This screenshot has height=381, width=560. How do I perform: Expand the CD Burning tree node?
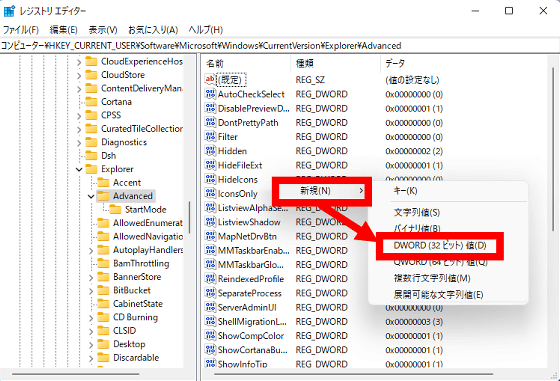pyautogui.click(x=91, y=318)
